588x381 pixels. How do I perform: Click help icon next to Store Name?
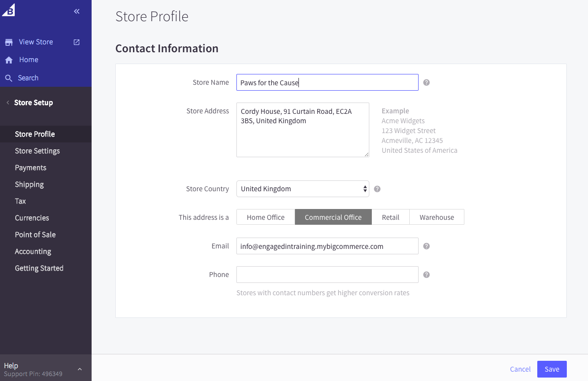pyautogui.click(x=426, y=83)
